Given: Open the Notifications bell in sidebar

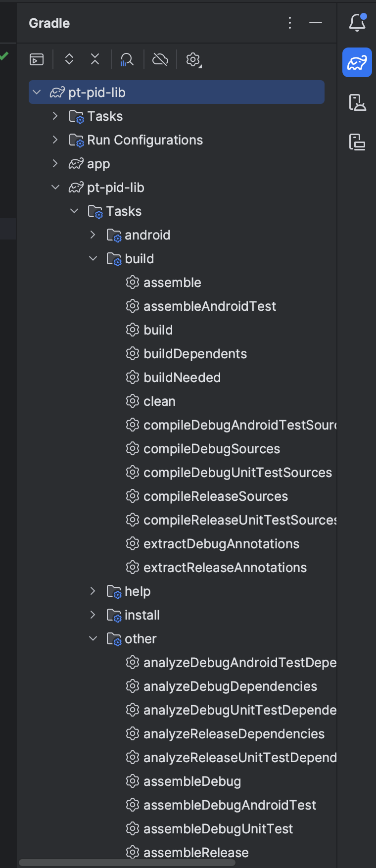Looking at the screenshot, I should click(x=357, y=23).
